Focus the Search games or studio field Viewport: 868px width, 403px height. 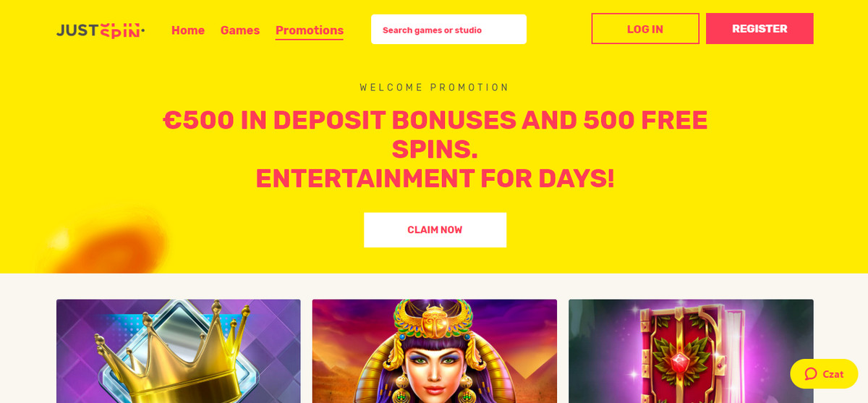[448, 30]
